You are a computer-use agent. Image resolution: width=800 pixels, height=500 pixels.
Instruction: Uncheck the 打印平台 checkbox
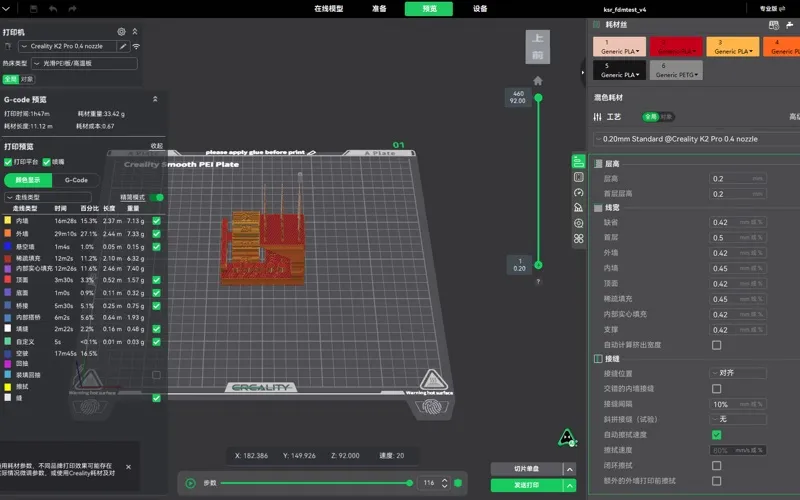8,162
